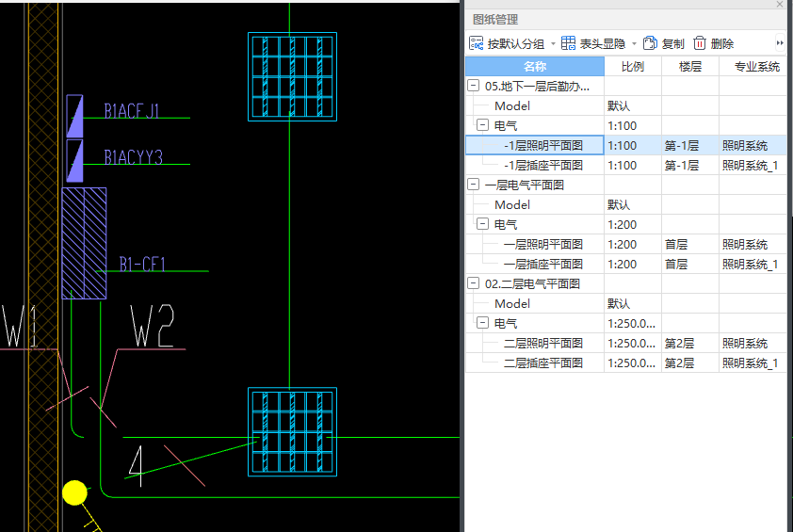793x532 pixels.
Task: Open the 按默认分组 dropdown arrow
Action: pos(553,44)
